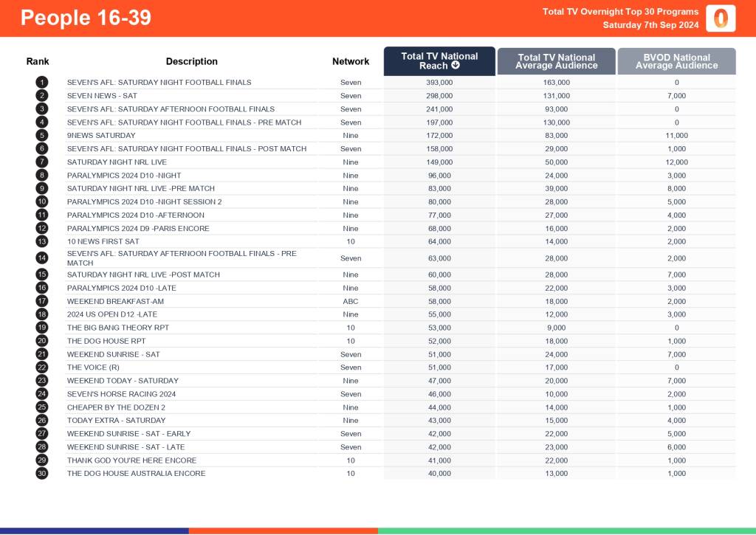Click the rank 19 circle badge
The width and height of the screenshot is (756, 535).
pyautogui.click(x=42, y=328)
